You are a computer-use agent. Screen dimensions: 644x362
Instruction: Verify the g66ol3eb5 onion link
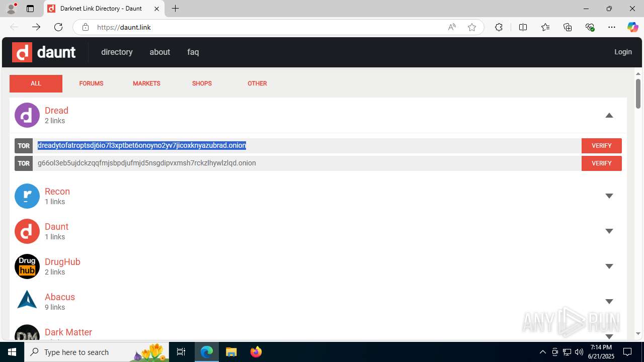tap(601, 163)
